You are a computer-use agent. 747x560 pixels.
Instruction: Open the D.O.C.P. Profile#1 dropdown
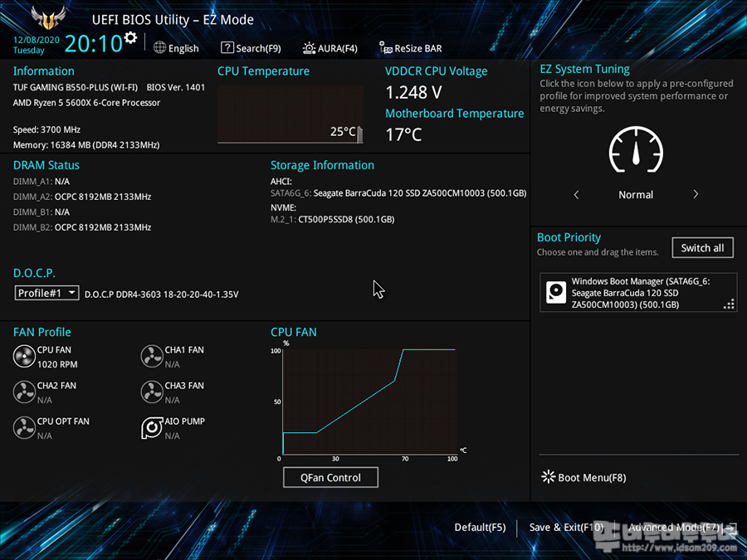coord(46,293)
